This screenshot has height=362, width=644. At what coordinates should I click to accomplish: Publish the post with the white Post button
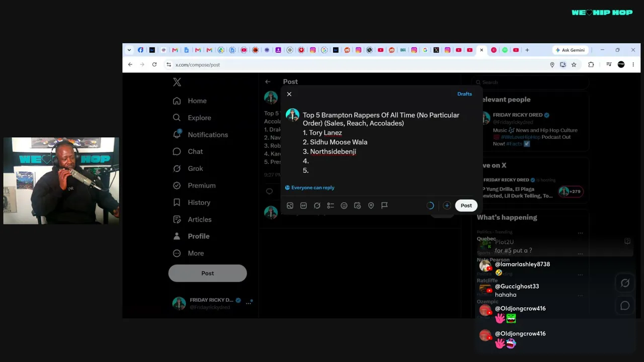(x=466, y=206)
